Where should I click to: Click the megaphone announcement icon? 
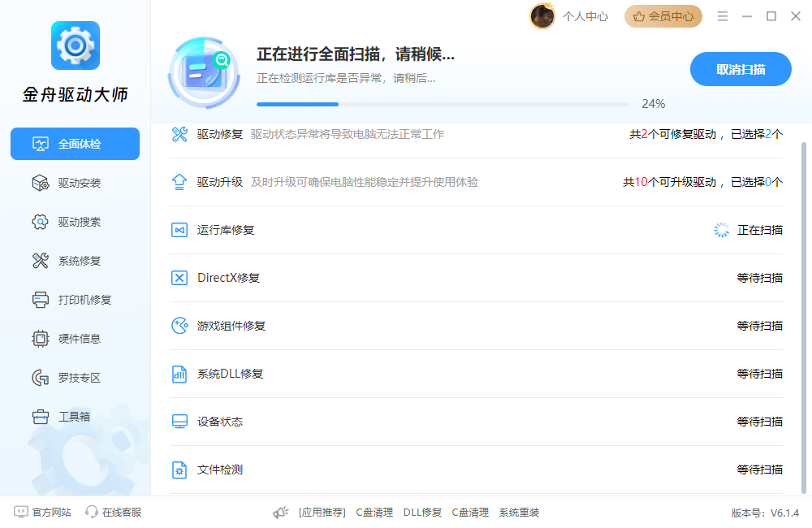(x=281, y=513)
